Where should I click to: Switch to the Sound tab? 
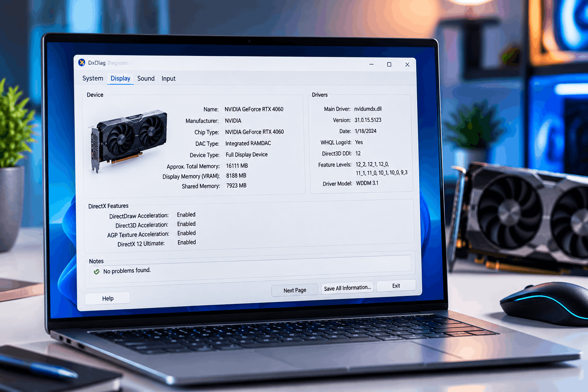tap(146, 78)
